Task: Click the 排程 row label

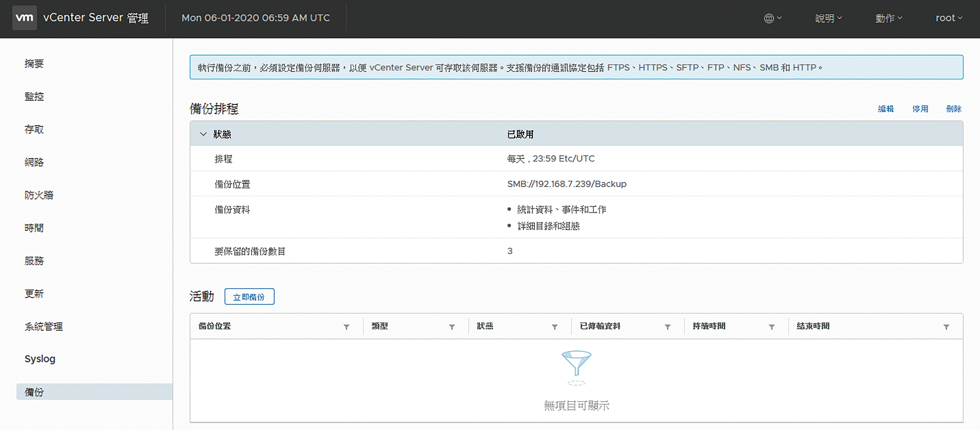Action: [223, 159]
